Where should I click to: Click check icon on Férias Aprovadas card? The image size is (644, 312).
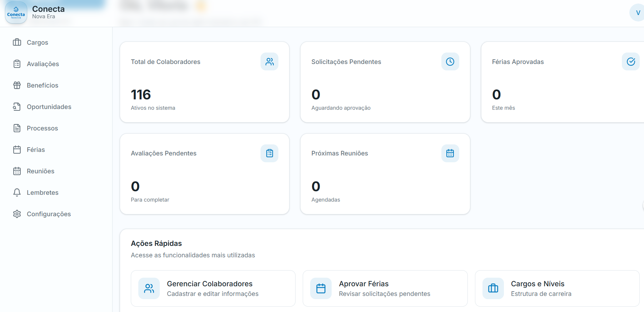coord(631,61)
